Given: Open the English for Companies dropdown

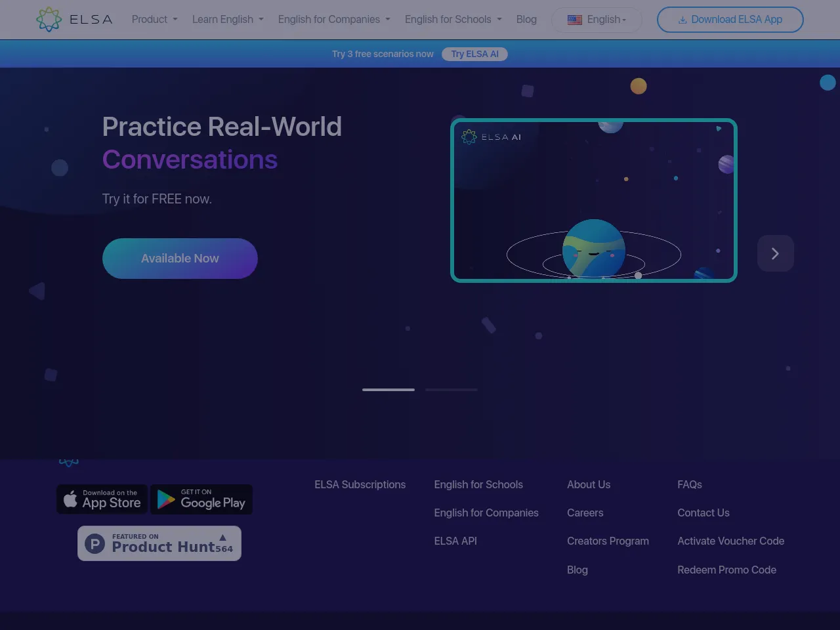Looking at the screenshot, I should click(334, 20).
